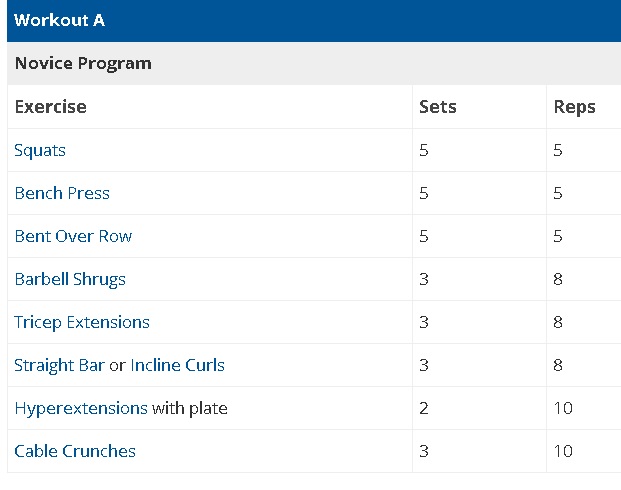Screen dimensions: 621x490
Task: Click the Reps value for Barbell Shrugs
Action: (558, 279)
